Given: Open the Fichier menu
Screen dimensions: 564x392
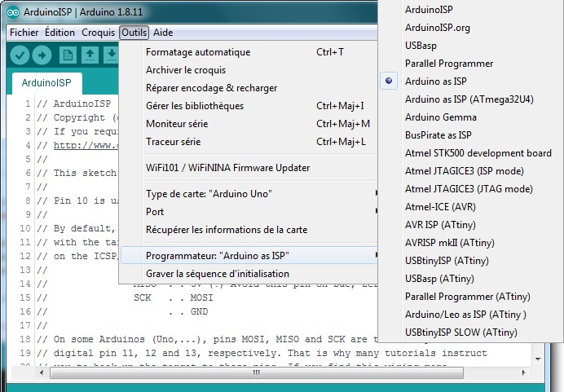Looking at the screenshot, I should pyautogui.click(x=24, y=33).
